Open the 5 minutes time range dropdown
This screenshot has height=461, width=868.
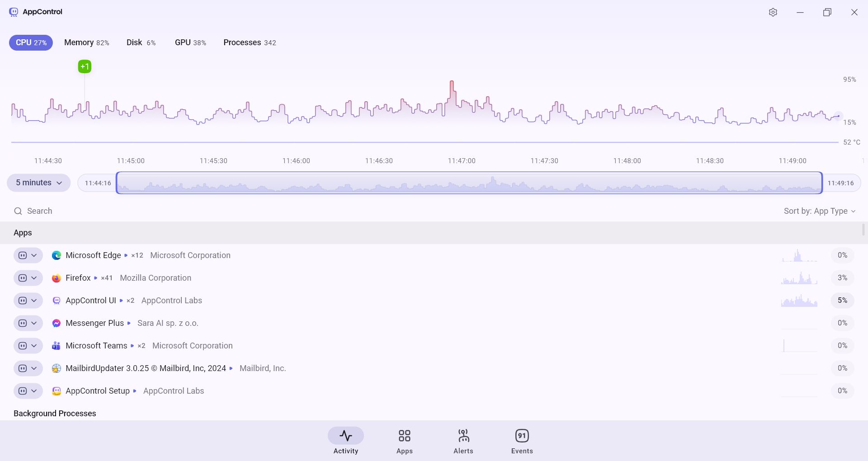pos(38,183)
